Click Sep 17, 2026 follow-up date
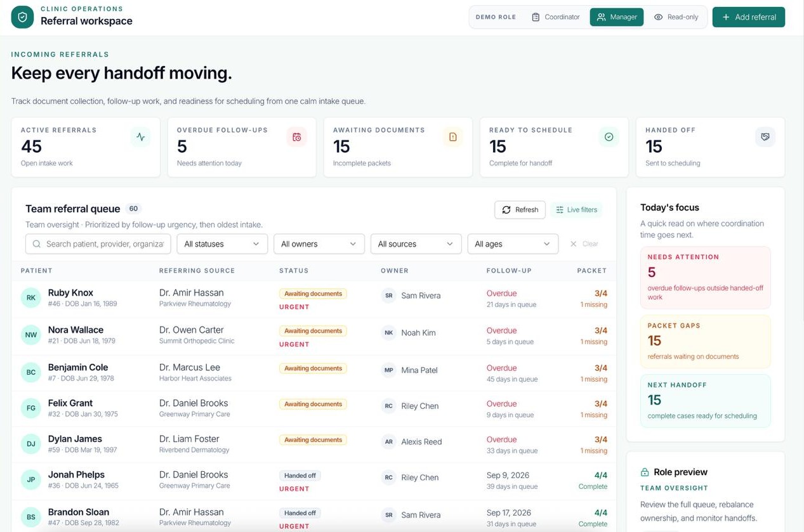The height and width of the screenshot is (532, 804). tap(510, 513)
